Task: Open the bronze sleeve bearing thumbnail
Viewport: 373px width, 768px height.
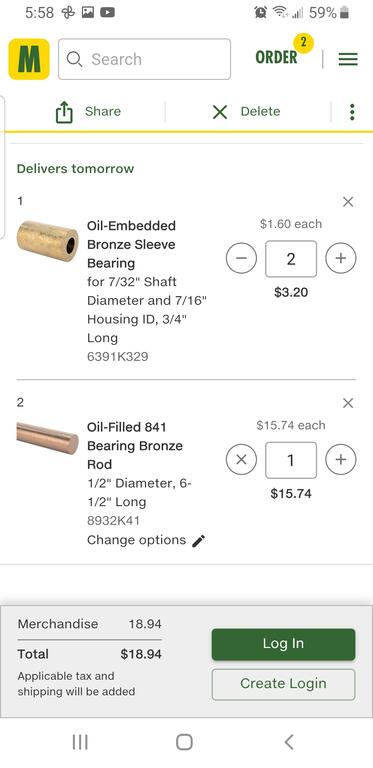Action: (47, 240)
